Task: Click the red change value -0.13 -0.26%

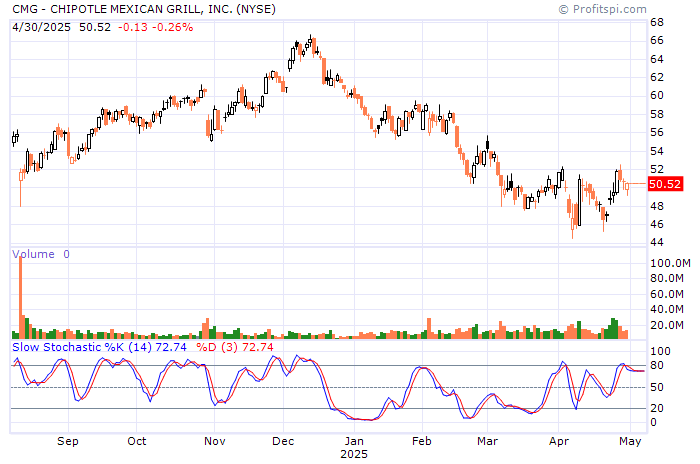Action: (x=155, y=27)
